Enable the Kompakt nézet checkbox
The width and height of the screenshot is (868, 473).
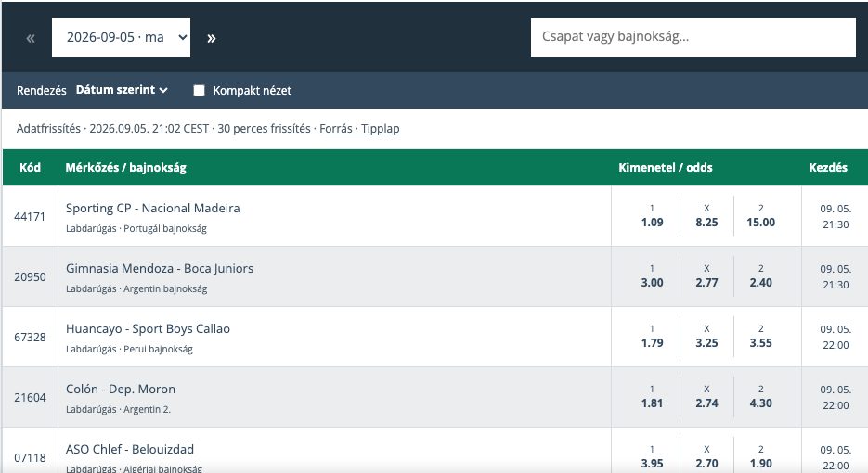[200, 90]
